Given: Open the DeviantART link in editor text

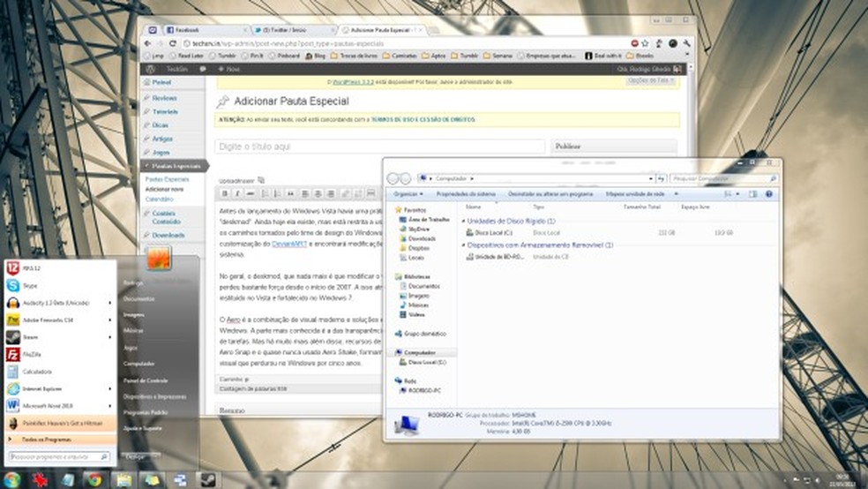Looking at the screenshot, I should (x=289, y=244).
